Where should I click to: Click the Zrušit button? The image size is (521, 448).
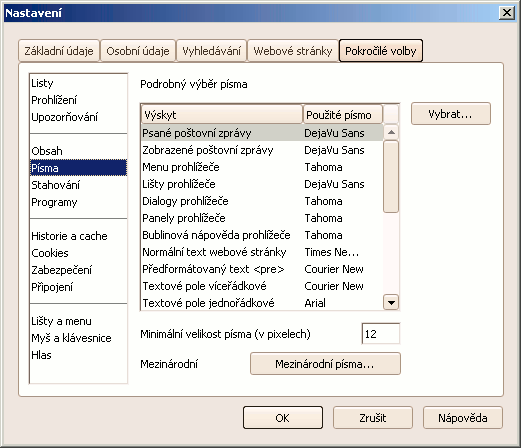[x=373, y=418]
